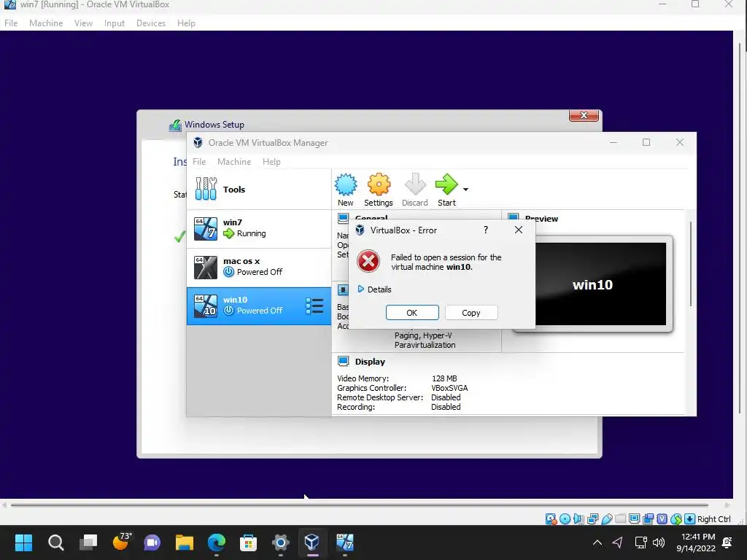The width and height of the screenshot is (747, 560).
Task: Click the optical disk status icon
Action: (x=565, y=519)
